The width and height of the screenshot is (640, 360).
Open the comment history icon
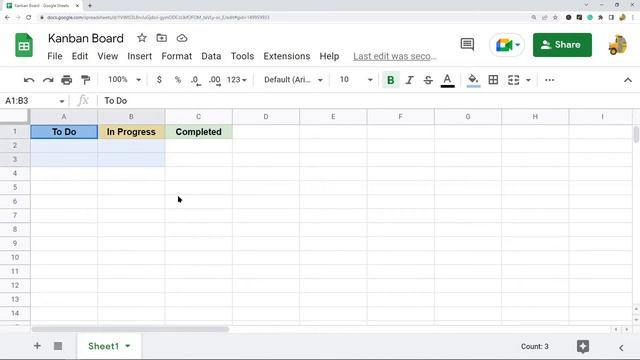(x=467, y=44)
